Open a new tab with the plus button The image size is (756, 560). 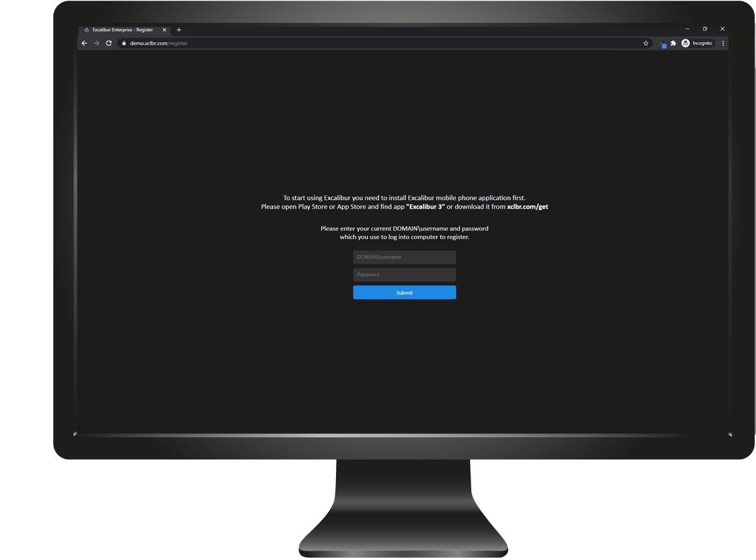point(179,30)
